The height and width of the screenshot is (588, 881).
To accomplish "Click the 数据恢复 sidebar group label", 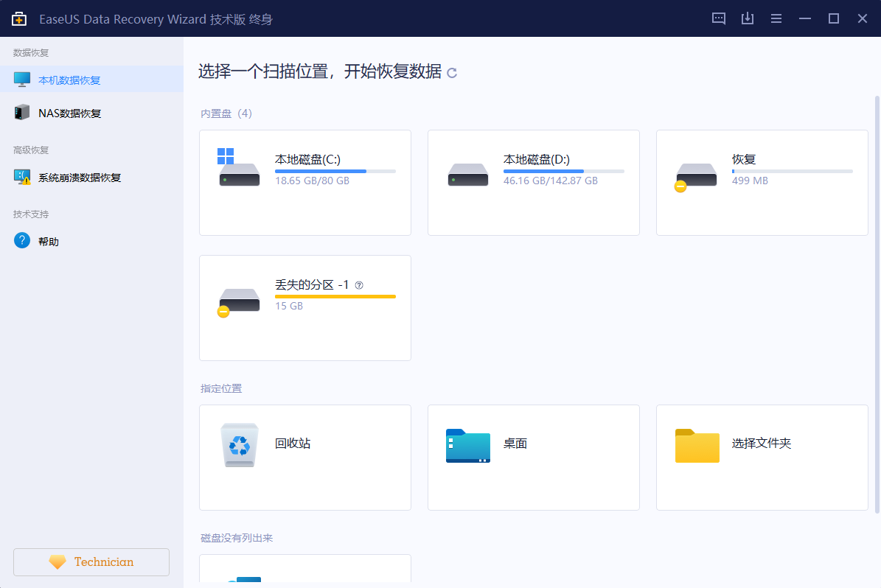I will coord(31,53).
